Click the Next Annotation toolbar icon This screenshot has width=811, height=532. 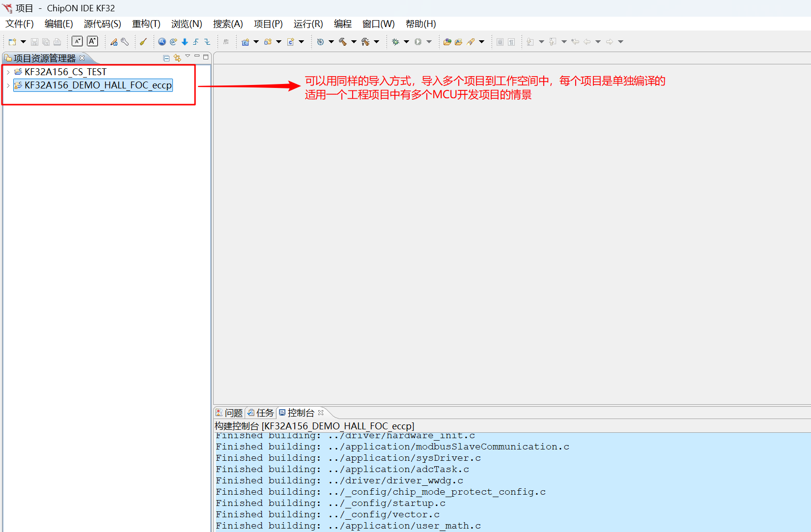pyautogui.click(x=530, y=42)
